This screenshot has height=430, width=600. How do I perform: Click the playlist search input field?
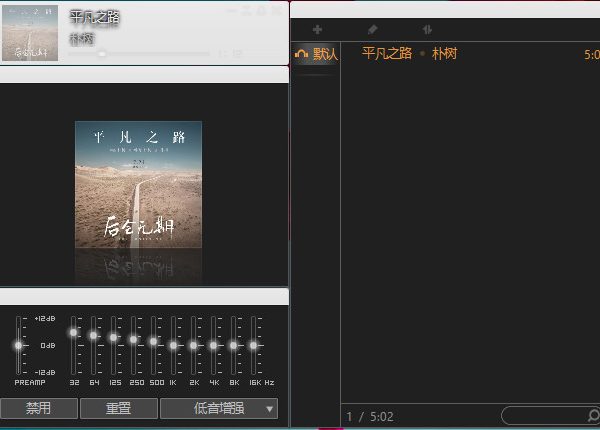tap(545, 415)
